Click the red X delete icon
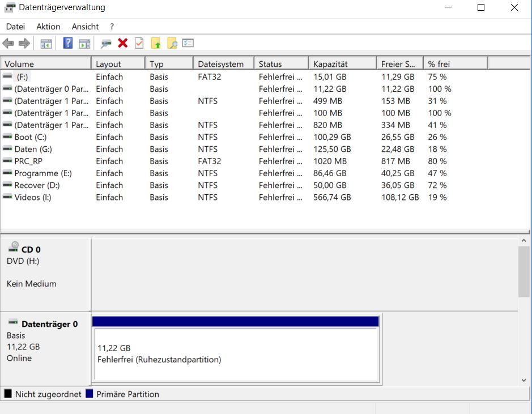 [x=122, y=44]
